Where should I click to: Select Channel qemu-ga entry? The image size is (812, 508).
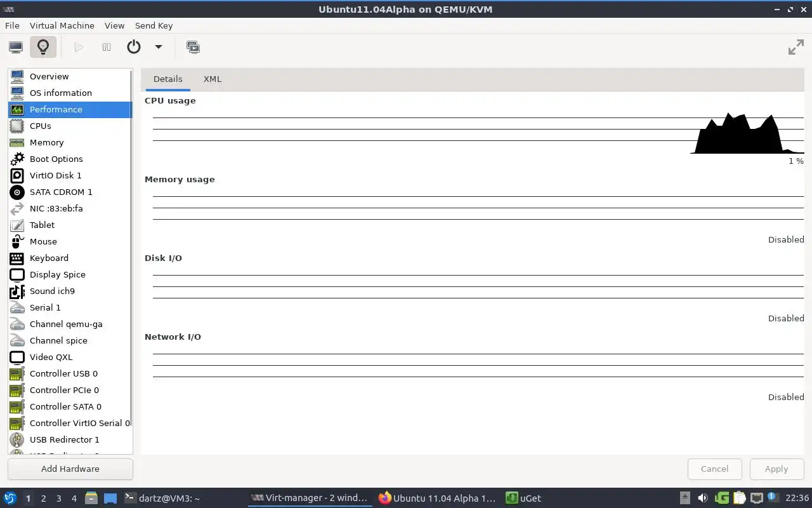point(69,324)
